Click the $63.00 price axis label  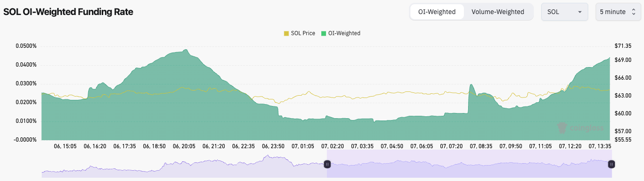coord(622,96)
